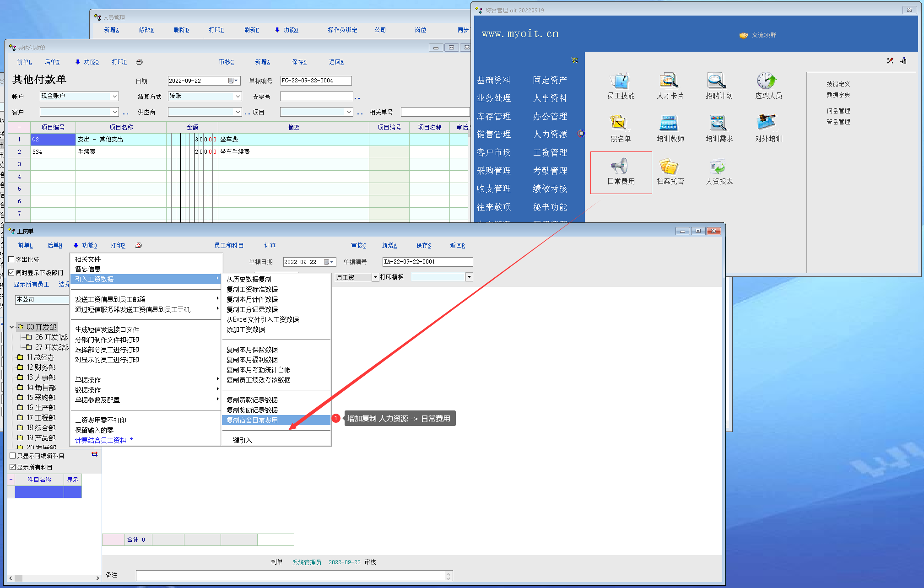Click 保存S in 工资单 toolbar
Screen dimensions: 924x588
pos(423,246)
